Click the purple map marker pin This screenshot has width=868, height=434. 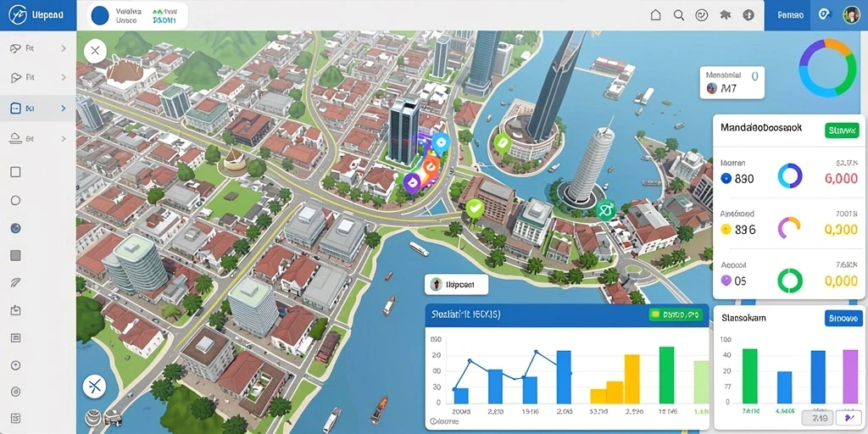pyautogui.click(x=411, y=183)
